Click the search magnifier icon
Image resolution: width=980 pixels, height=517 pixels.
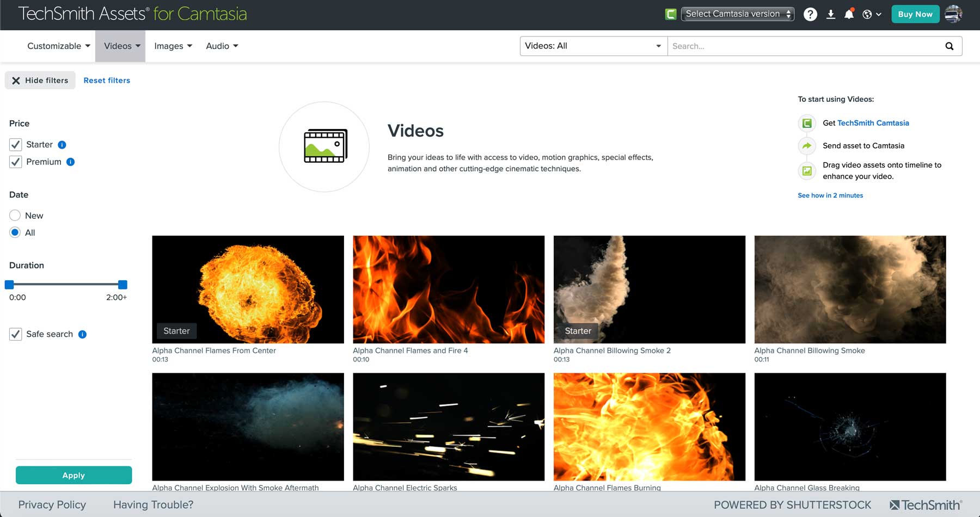(x=950, y=46)
